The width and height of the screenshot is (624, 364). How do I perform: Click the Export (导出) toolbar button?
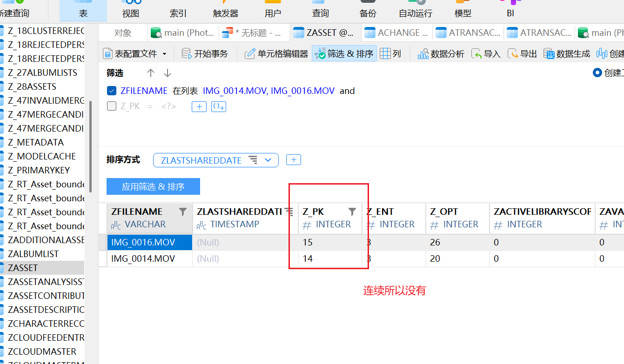[x=522, y=54]
